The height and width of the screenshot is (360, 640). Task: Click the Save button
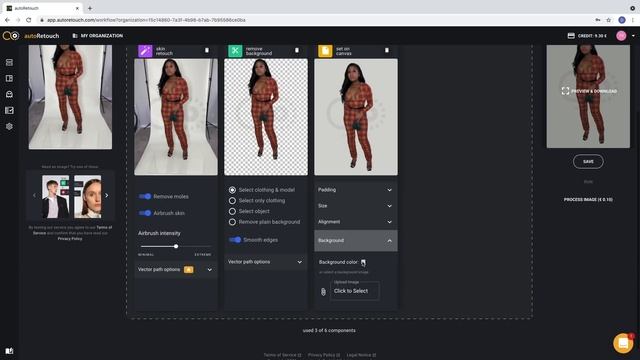[x=588, y=162]
